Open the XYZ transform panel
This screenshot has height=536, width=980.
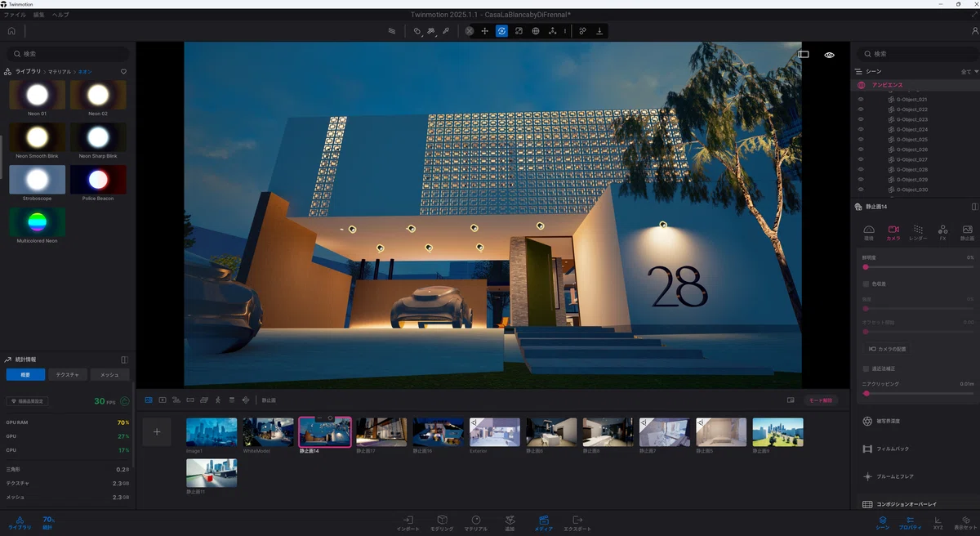tap(938, 523)
